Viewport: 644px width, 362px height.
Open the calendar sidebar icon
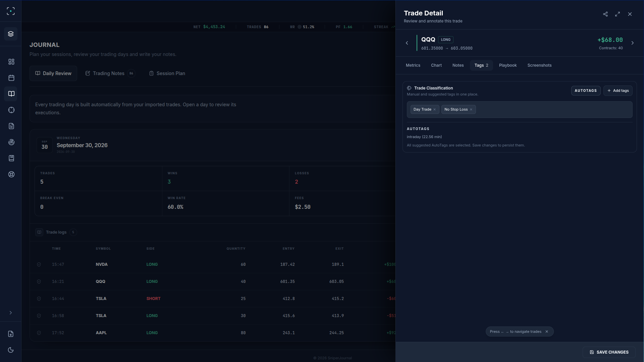(x=11, y=78)
